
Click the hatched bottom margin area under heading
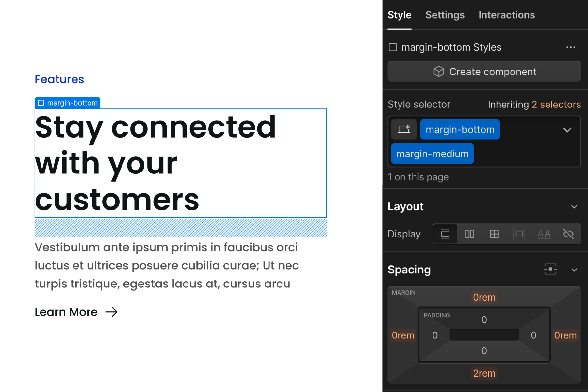[181, 228]
